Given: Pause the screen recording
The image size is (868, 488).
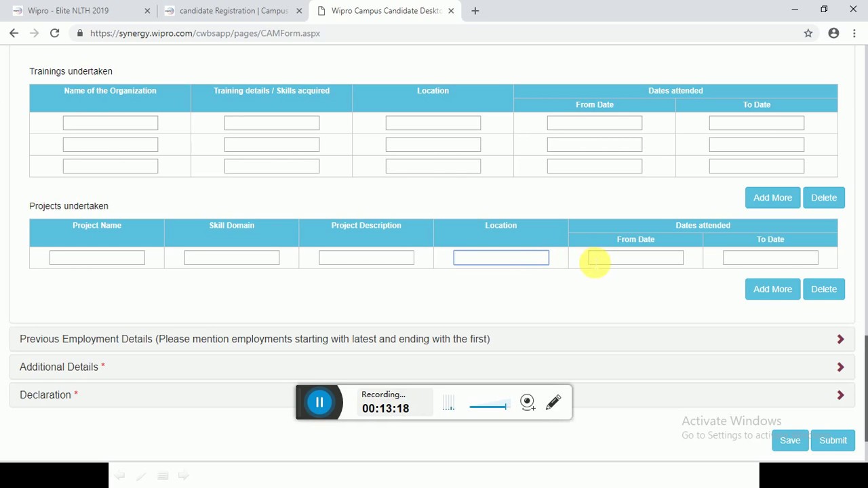Looking at the screenshot, I should point(319,403).
